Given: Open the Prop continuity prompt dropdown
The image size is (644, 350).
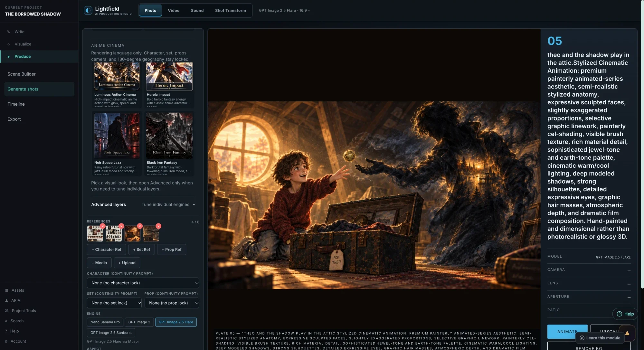Looking at the screenshot, I should (172, 303).
